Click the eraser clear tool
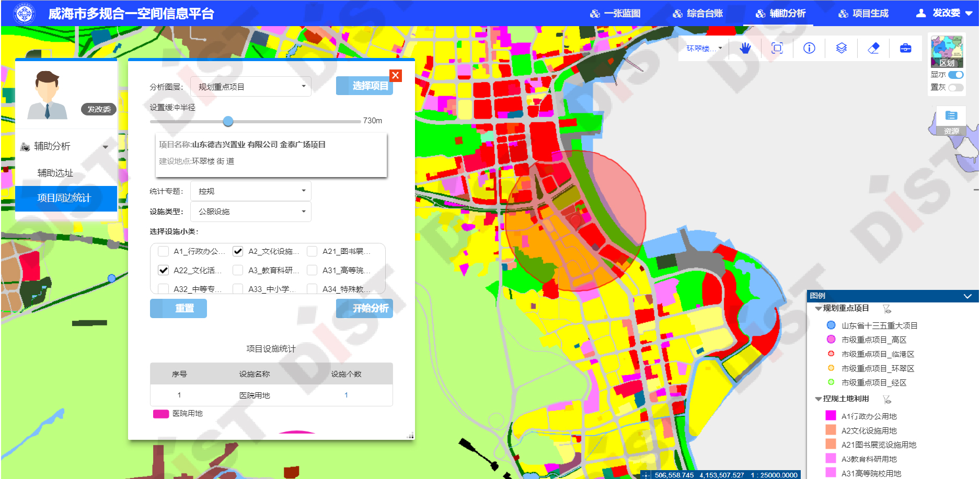 click(873, 49)
